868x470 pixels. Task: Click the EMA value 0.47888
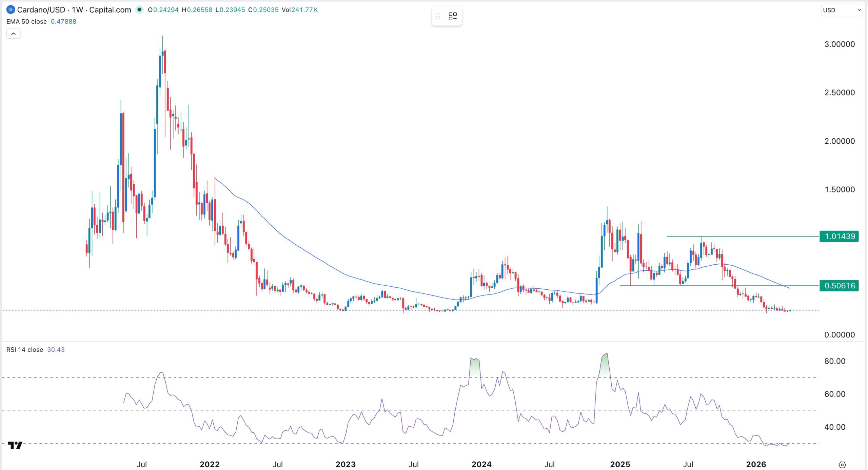(x=63, y=21)
